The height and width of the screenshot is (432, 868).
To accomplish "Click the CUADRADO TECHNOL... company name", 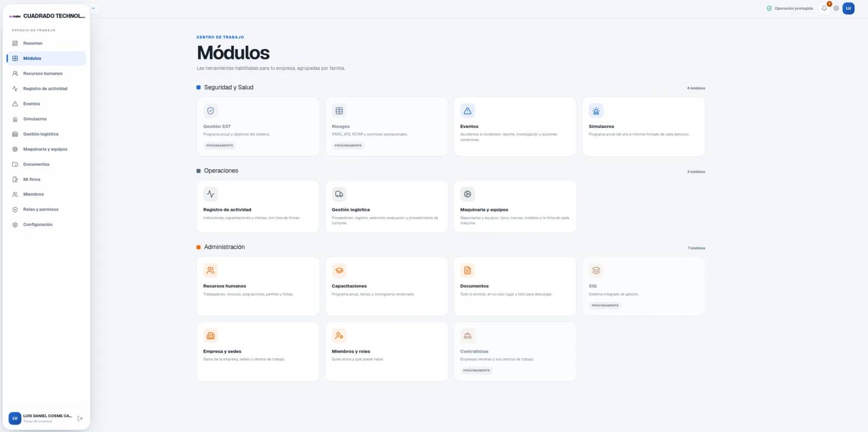I will (x=54, y=16).
